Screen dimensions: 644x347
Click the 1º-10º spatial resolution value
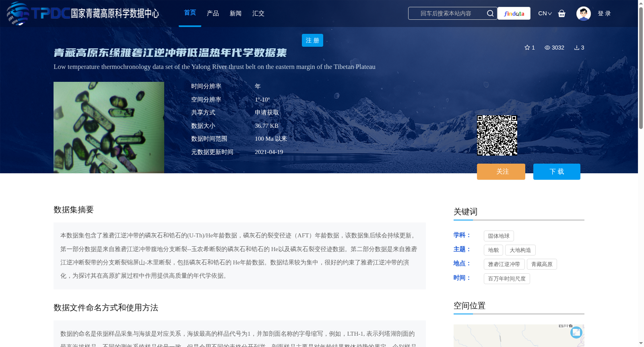click(262, 100)
